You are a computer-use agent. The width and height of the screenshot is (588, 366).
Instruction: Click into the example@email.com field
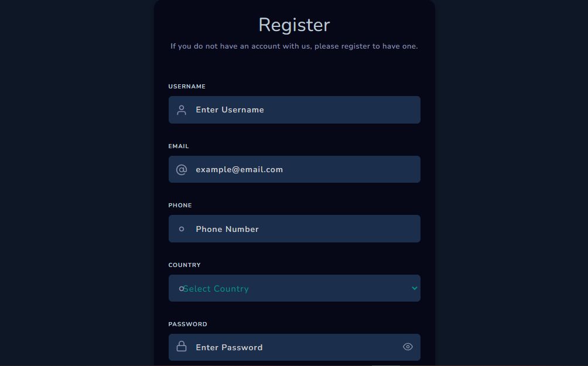point(305,170)
